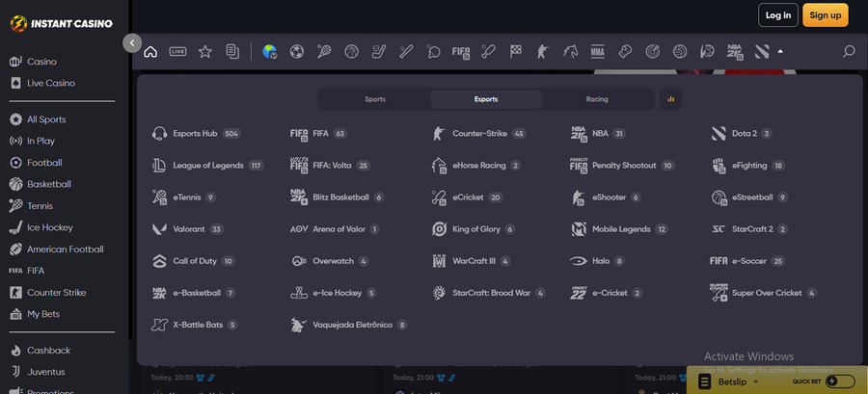Select the globe with football icon
This screenshot has width=868, height=394.
[270, 51]
